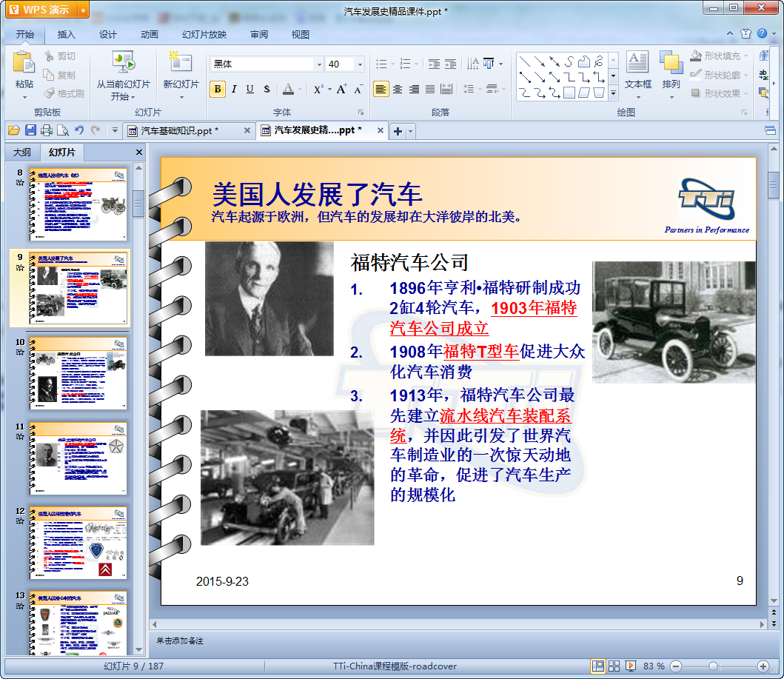Expand the shapes gallery
Image resolution: width=784 pixels, height=679 pixels.
(613, 94)
